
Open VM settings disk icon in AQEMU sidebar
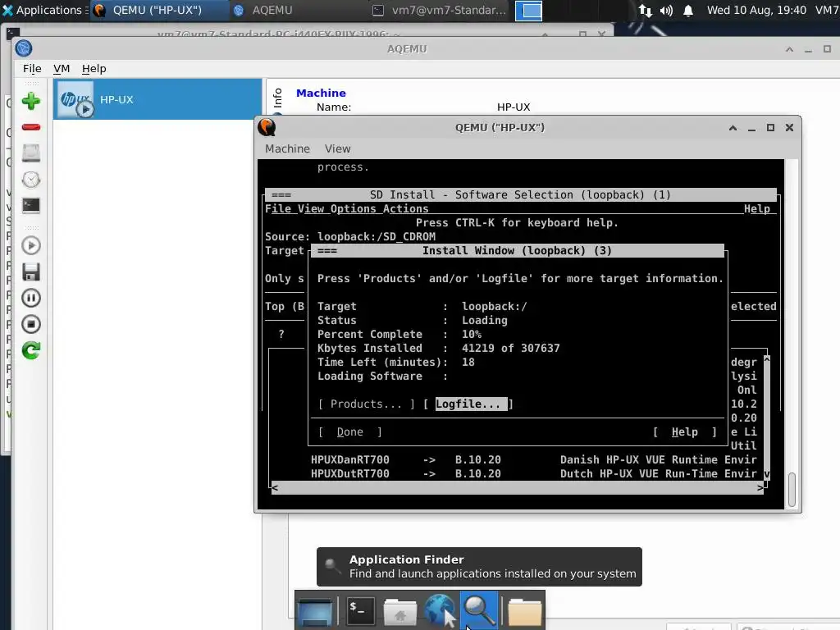[x=31, y=153]
